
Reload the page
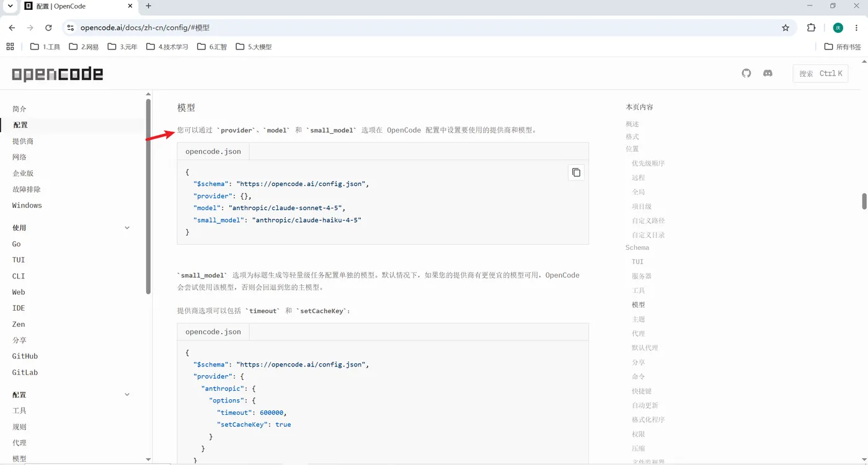(x=48, y=28)
